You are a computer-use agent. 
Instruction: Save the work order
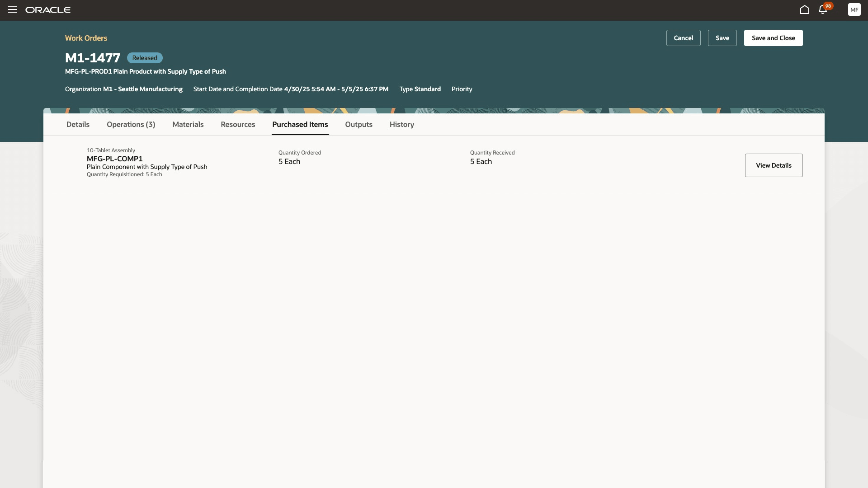pos(722,38)
